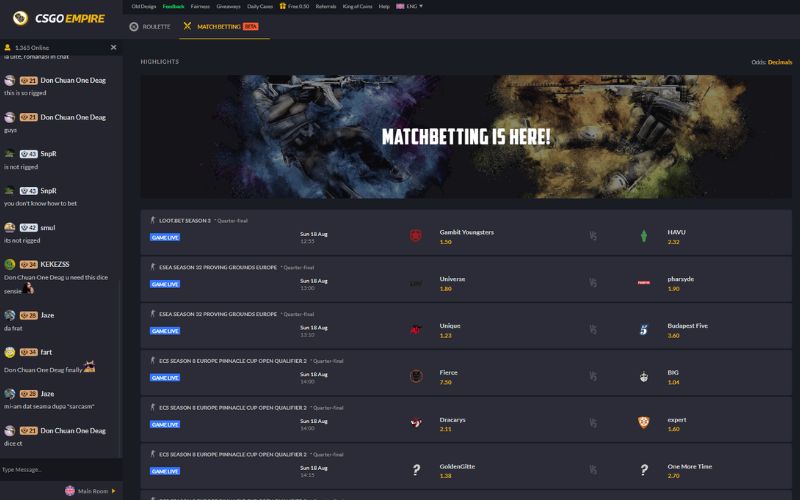Click the Budapest Five team logo
Screen dimensions: 800x500
644,330
